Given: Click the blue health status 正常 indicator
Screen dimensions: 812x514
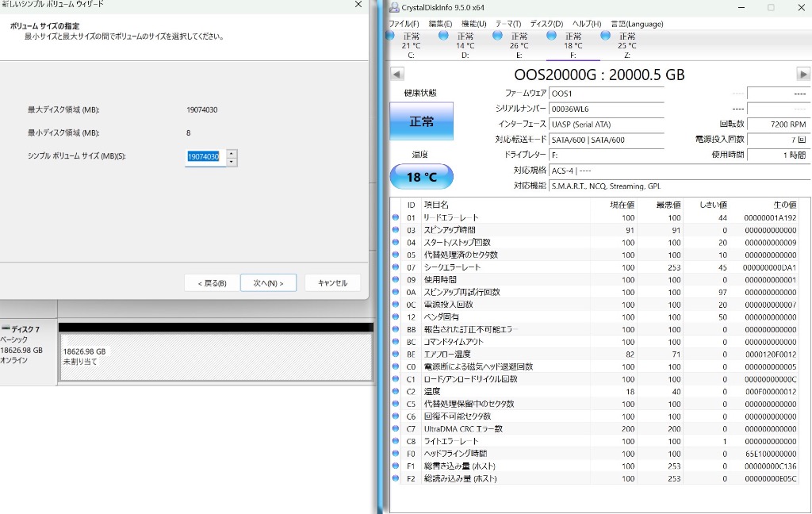Looking at the screenshot, I should pyautogui.click(x=421, y=121).
